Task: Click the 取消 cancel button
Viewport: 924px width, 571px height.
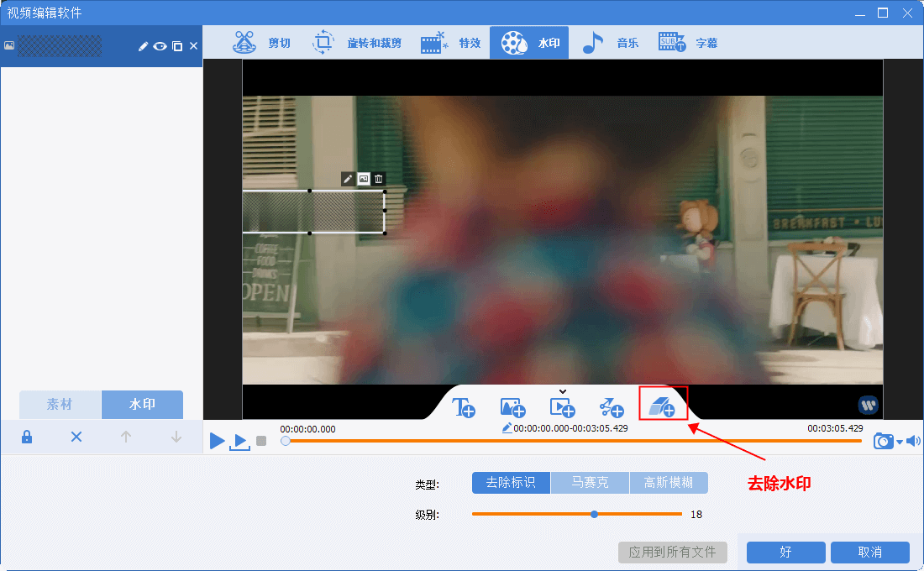Action: click(x=869, y=553)
